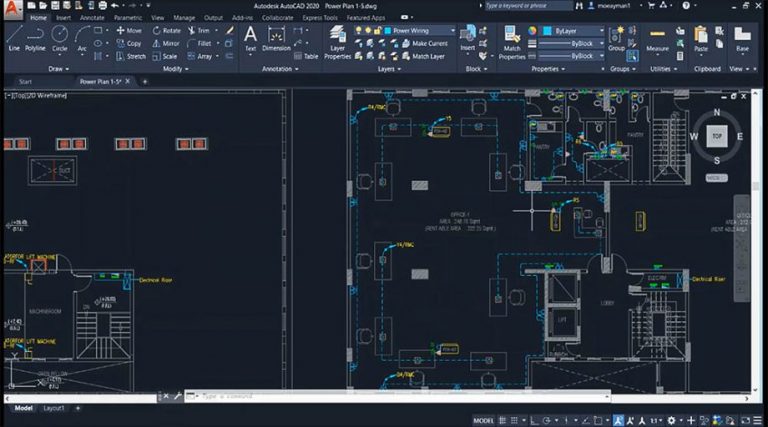
Task: Toggle object snap in status bar
Action: tap(598, 420)
